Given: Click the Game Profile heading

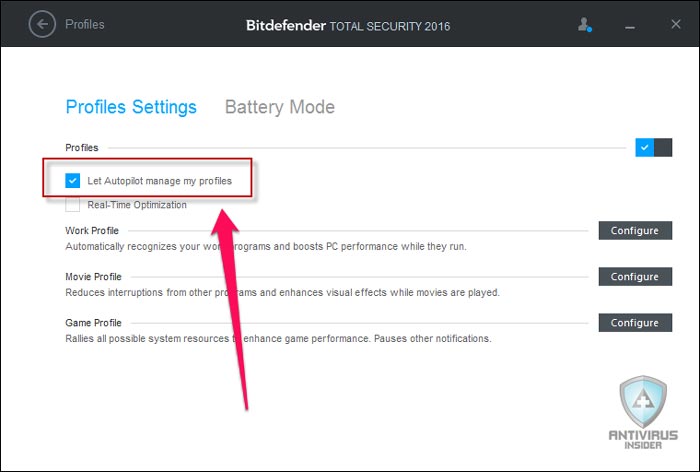Looking at the screenshot, I should pos(93,322).
